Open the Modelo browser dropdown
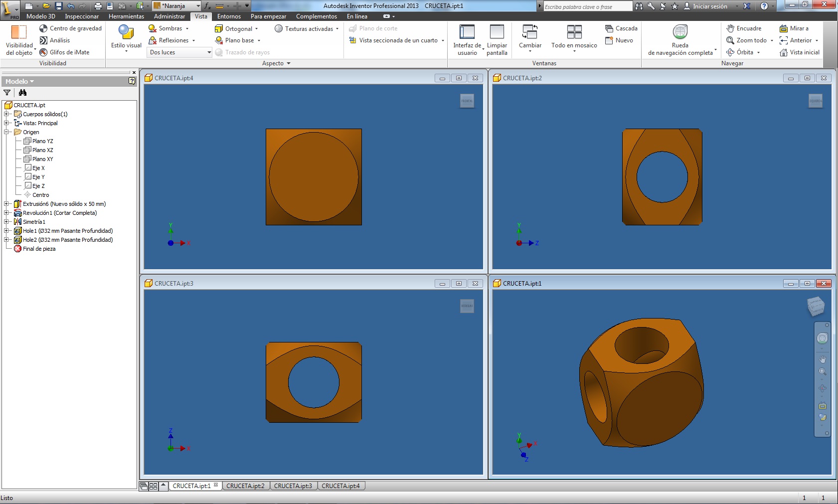The height and width of the screenshot is (504, 838). 19,81
